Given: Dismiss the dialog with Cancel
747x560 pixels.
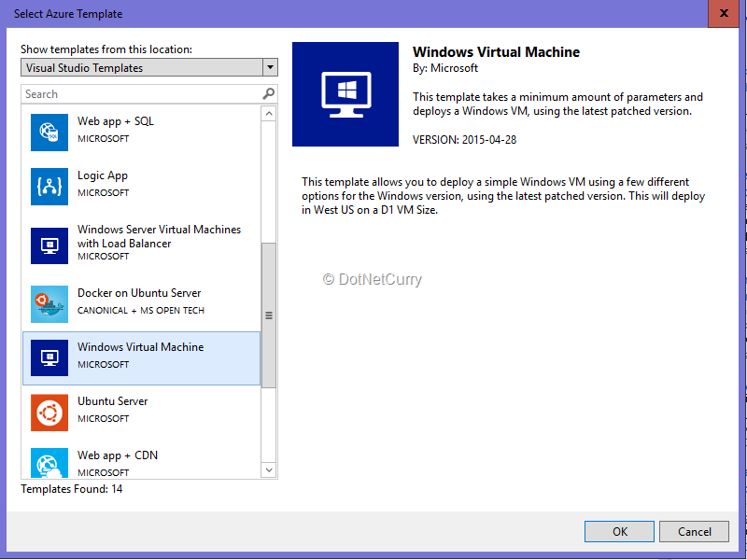Looking at the screenshot, I should click(x=694, y=531).
